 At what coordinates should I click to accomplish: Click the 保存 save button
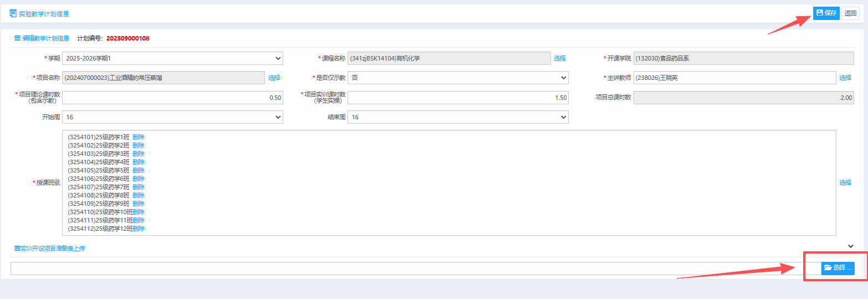(x=826, y=13)
